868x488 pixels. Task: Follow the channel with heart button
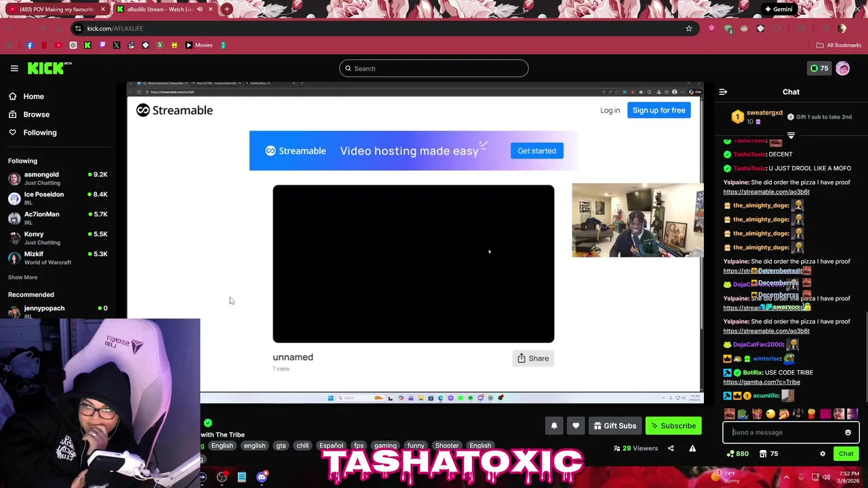576,426
